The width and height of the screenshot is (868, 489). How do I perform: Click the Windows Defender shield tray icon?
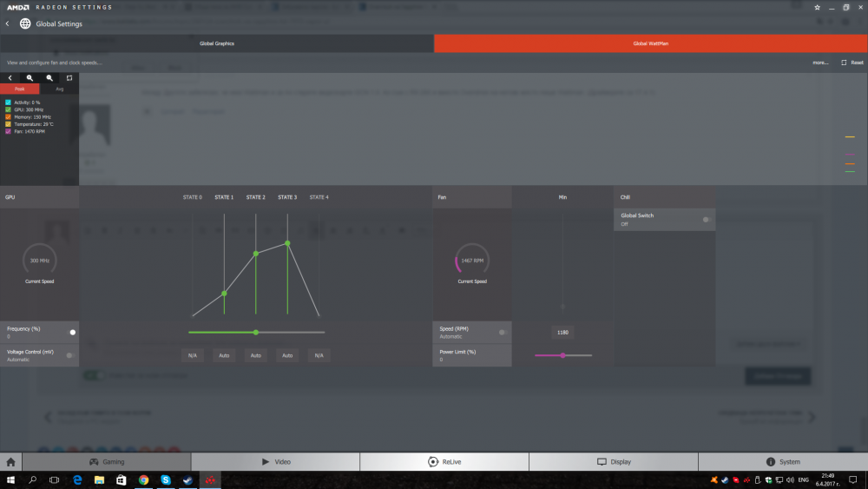(768, 480)
